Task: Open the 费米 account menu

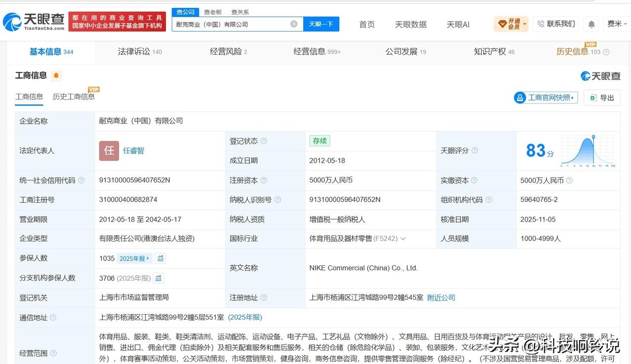Action: coord(617,24)
